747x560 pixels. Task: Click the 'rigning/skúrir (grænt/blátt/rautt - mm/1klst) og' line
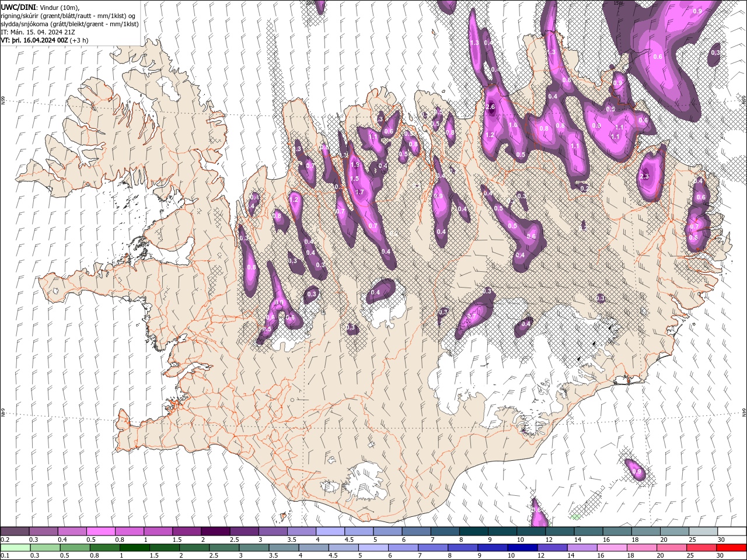click(68, 15)
